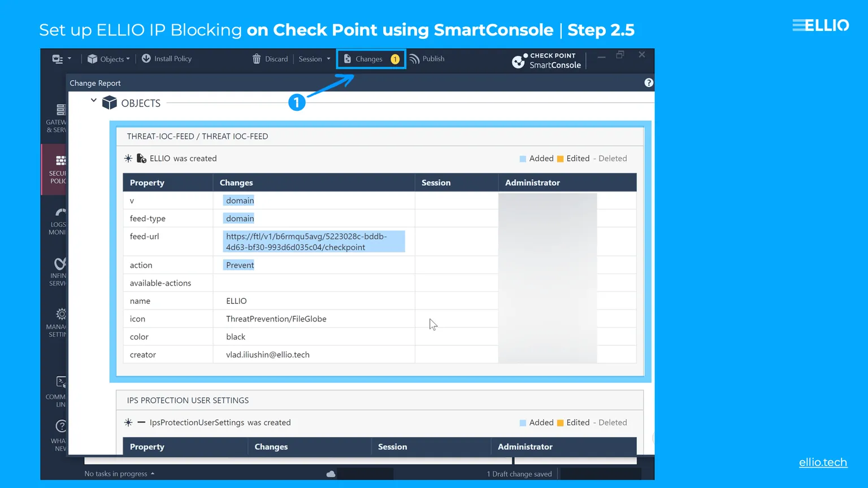Click the 'black' color value
This screenshot has height=488, width=868.
coord(236,337)
